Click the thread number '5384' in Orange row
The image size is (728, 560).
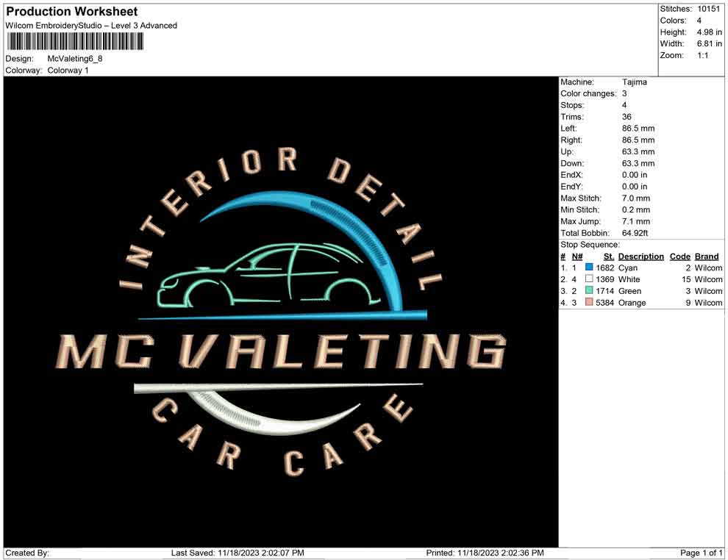[x=604, y=303]
